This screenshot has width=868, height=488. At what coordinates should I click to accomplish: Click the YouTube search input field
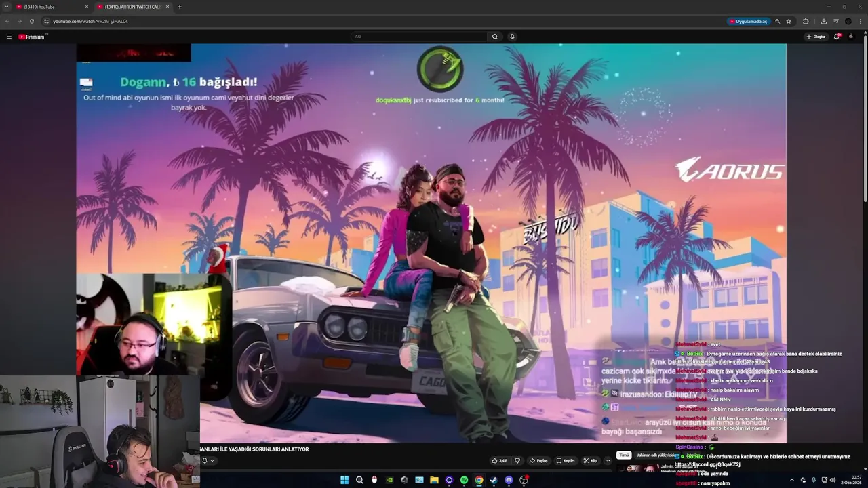click(419, 37)
